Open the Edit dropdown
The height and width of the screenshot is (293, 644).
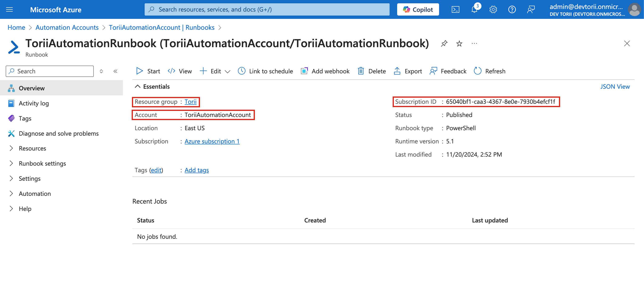(x=215, y=71)
